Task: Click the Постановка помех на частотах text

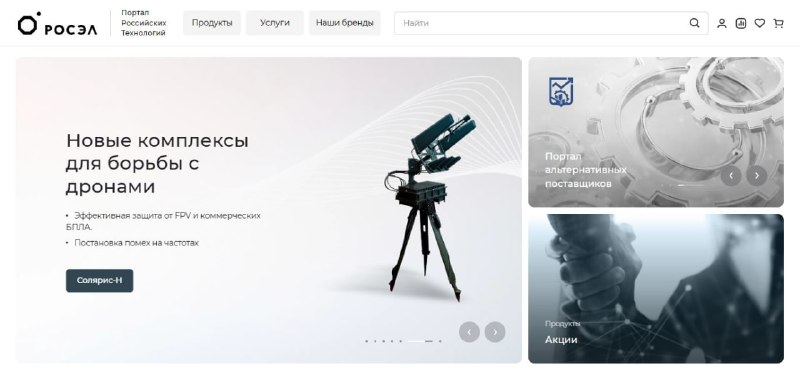Action: [x=136, y=243]
